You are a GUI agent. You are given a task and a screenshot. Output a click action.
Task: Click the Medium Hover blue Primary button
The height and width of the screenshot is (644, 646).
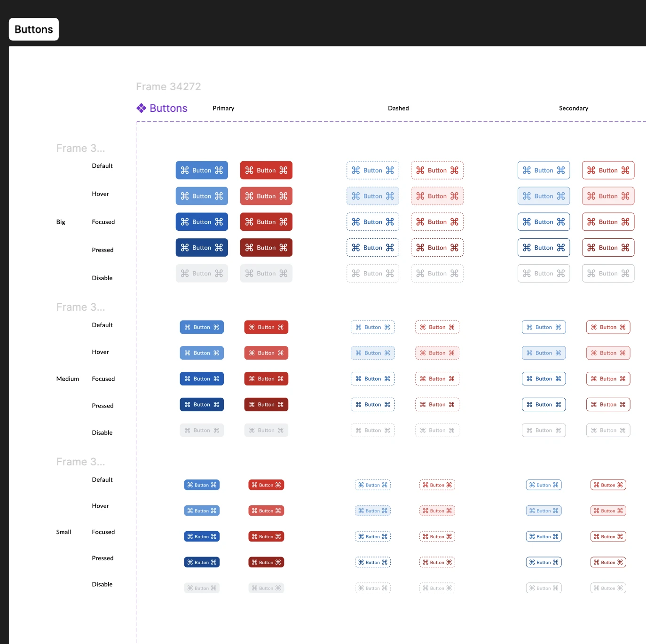[x=202, y=353]
